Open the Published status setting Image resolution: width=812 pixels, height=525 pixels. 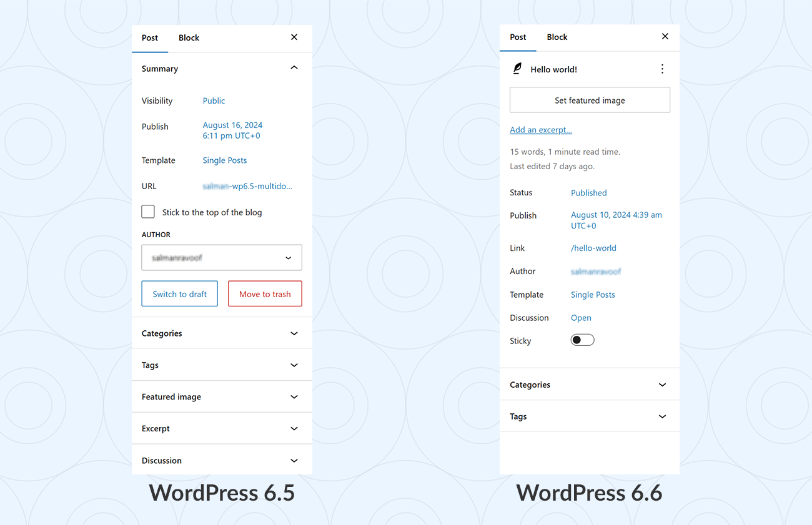coord(589,193)
